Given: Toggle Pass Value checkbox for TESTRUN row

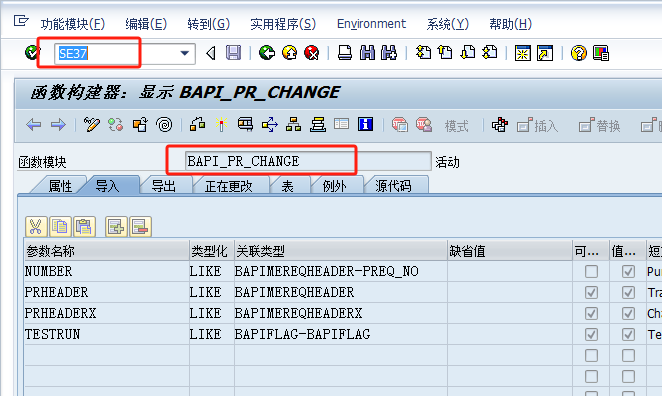Looking at the screenshot, I should point(628,334).
